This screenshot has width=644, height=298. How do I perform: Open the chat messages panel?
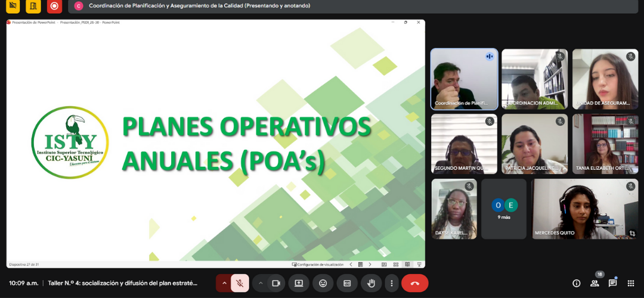click(612, 284)
